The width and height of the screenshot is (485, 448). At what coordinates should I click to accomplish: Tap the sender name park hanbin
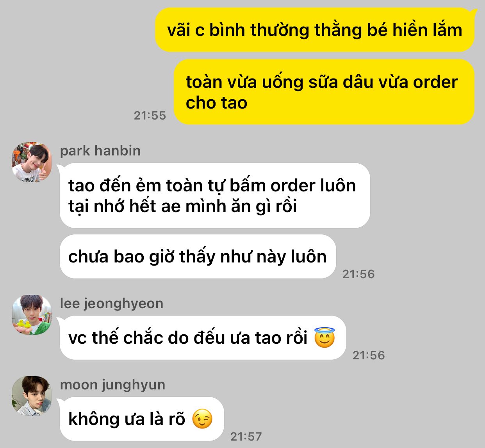(x=100, y=151)
